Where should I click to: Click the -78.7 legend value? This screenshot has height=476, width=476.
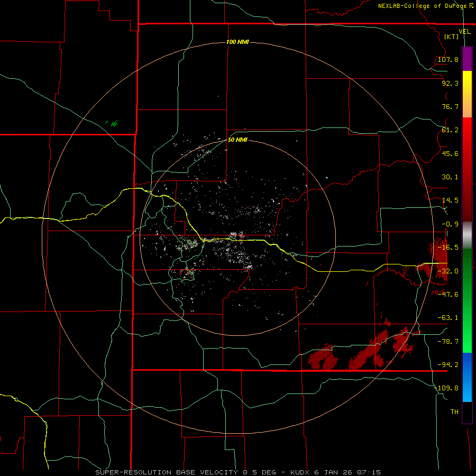pos(448,342)
